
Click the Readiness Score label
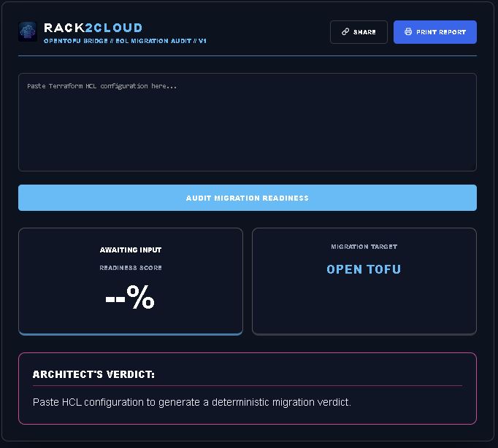click(131, 268)
